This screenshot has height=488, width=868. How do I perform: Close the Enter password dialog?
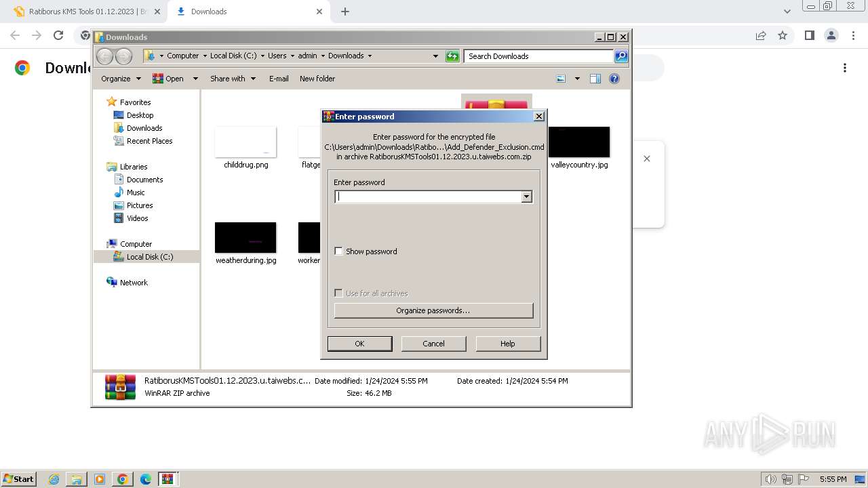pyautogui.click(x=539, y=117)
